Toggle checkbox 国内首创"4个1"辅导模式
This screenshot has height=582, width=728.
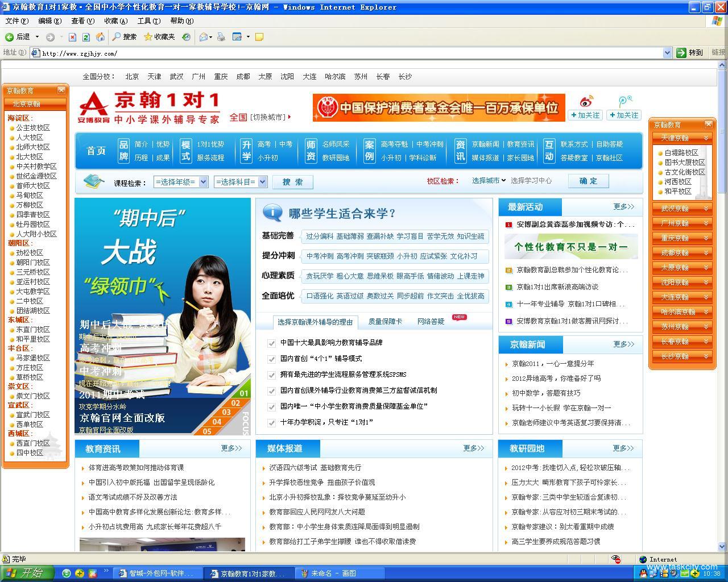272,359
